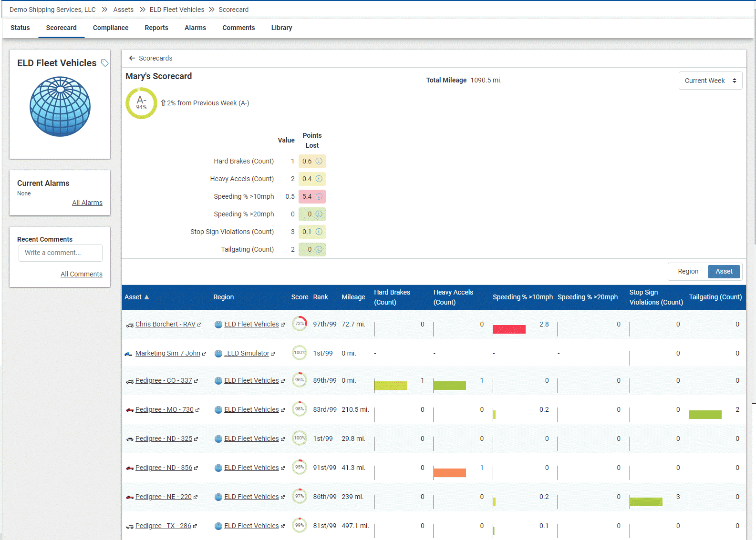Click the back arrow next to Scorecards
Viewport: 756px width, 540px height.
point(132,58)
